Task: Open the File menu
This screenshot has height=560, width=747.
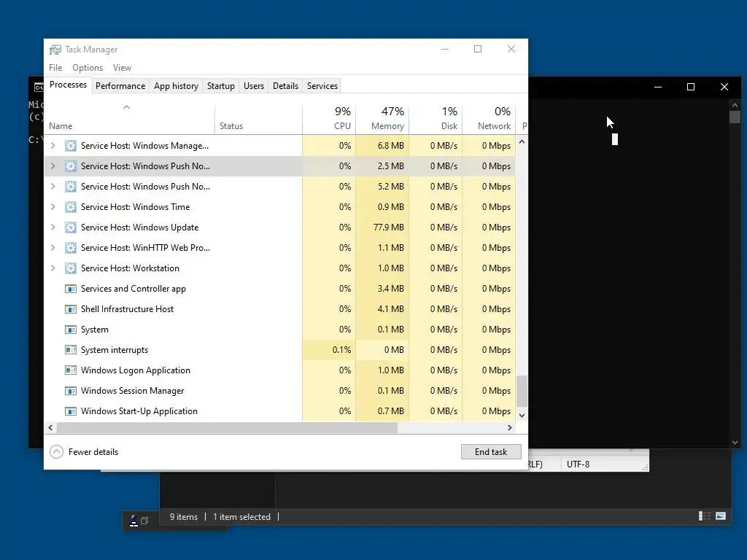Action: tap(55, 68)
